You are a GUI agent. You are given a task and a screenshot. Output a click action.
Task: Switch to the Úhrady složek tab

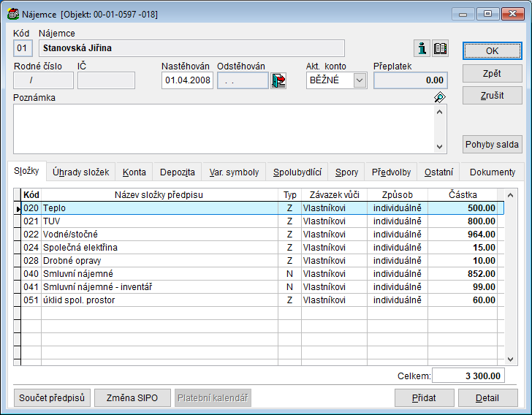point(80,172)
